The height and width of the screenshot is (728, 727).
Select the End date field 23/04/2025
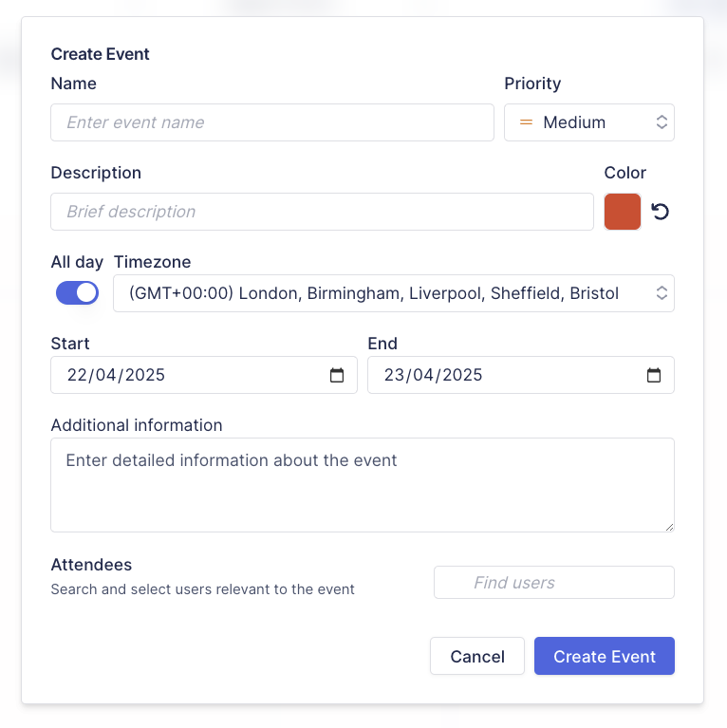[521, 375]
